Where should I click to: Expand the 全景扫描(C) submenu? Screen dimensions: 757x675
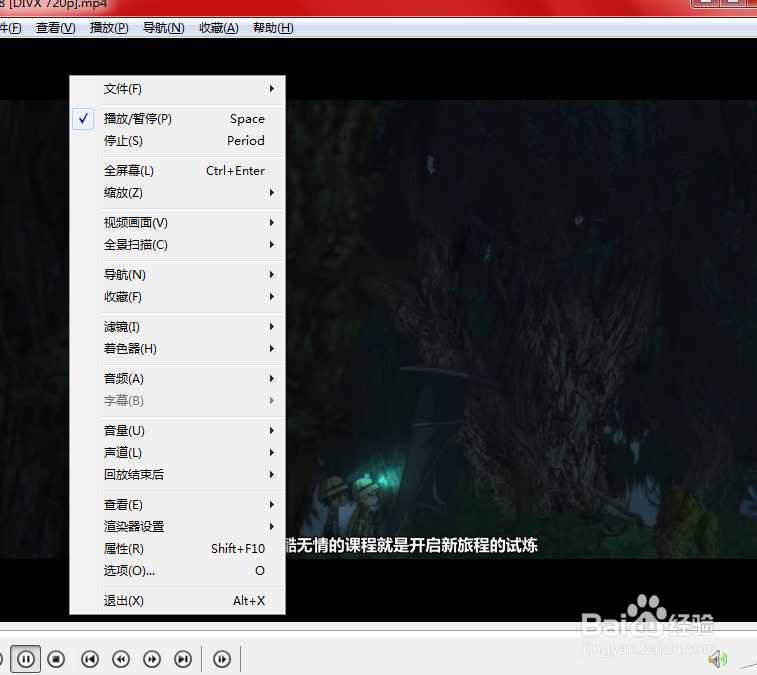click(x=178, y=245)
